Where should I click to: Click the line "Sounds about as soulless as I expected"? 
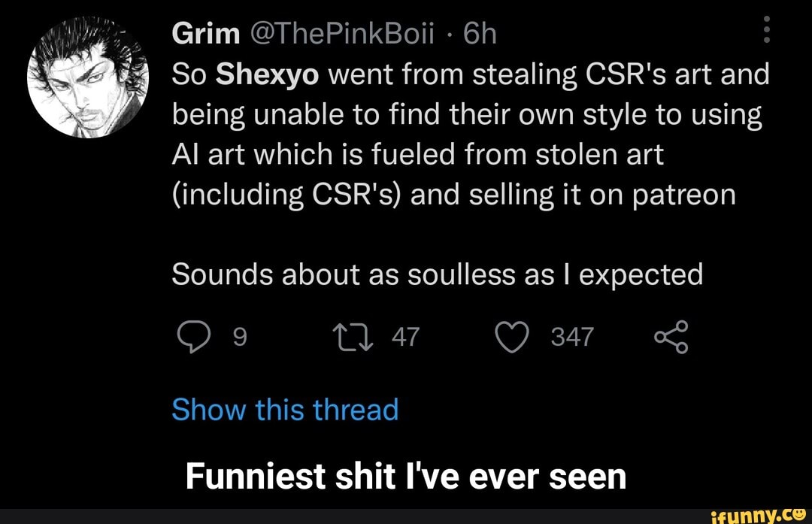[437, 274]
